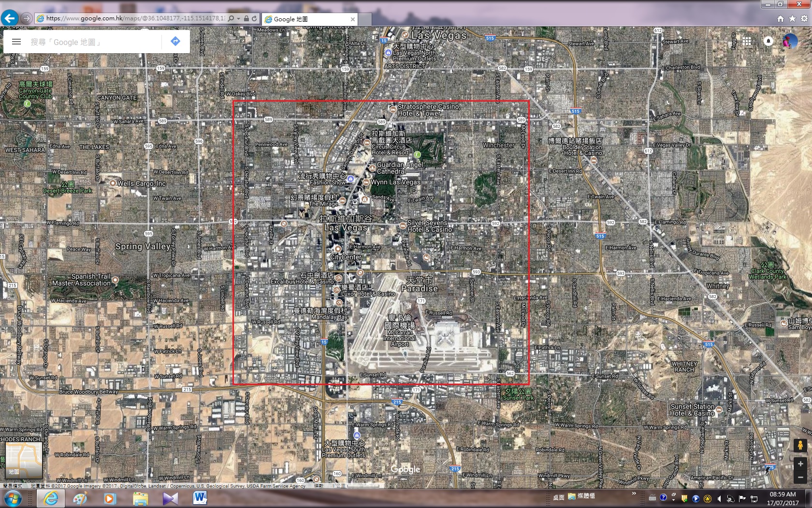Go to the browser Home page

pyautogui.click(x=780, y=18)
